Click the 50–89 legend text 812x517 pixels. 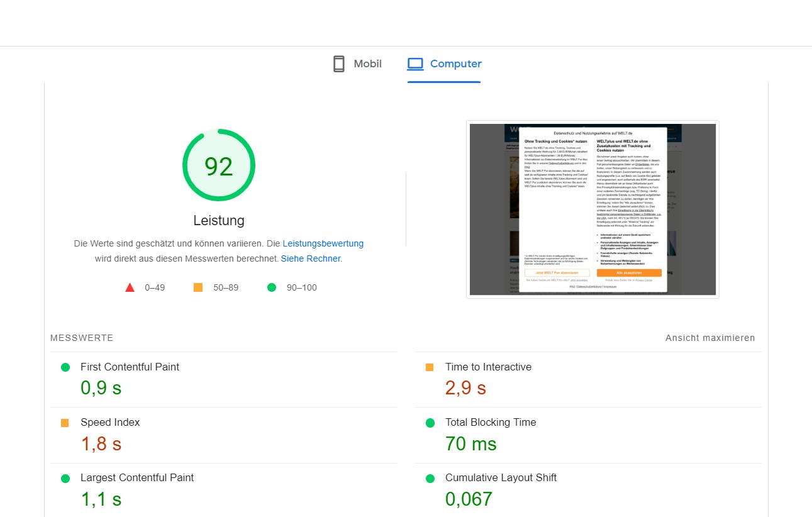[226, 287]
